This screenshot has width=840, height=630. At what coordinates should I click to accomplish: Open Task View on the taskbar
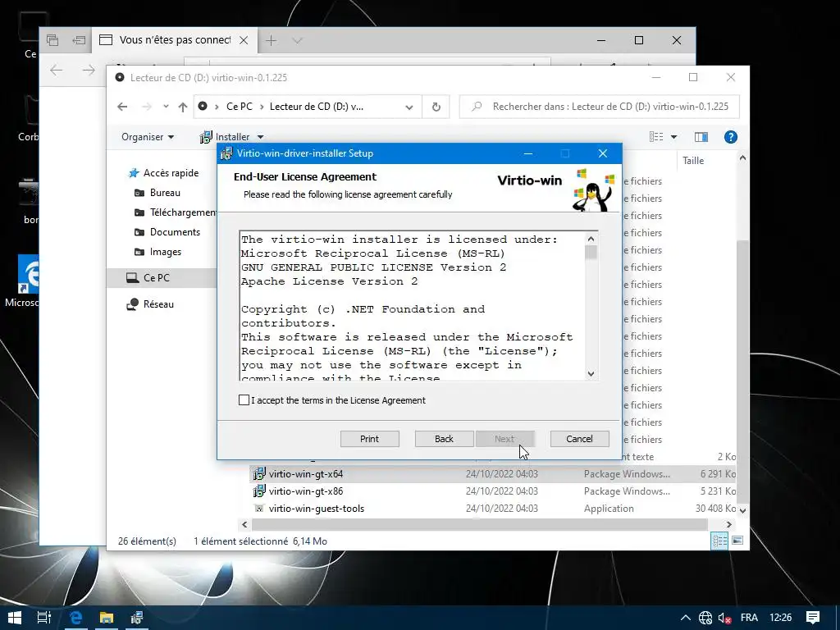point(44,618)
